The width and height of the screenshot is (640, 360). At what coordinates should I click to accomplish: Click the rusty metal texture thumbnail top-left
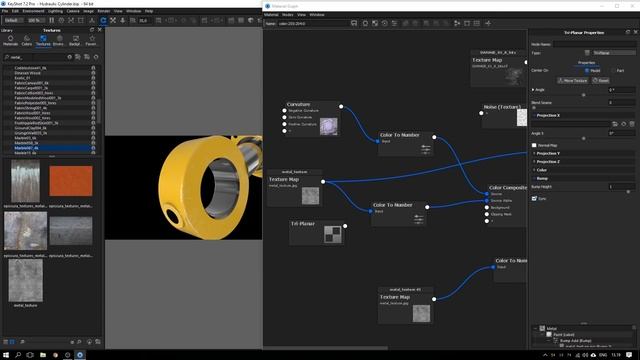coord(25,181)
